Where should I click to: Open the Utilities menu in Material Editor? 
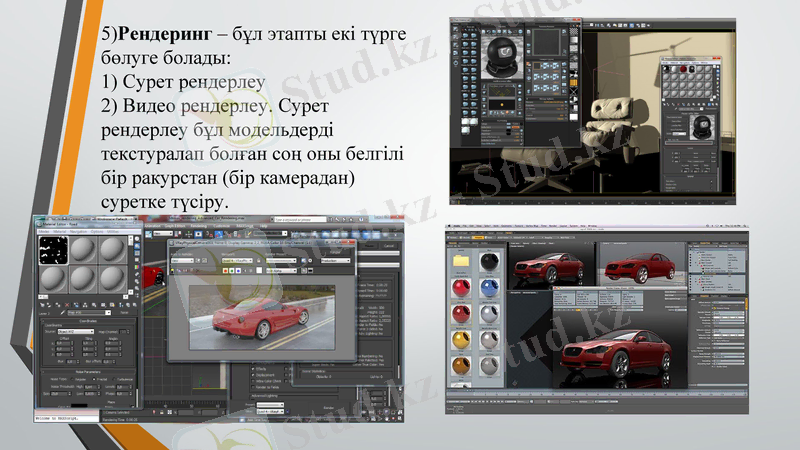tap(113, 231)
